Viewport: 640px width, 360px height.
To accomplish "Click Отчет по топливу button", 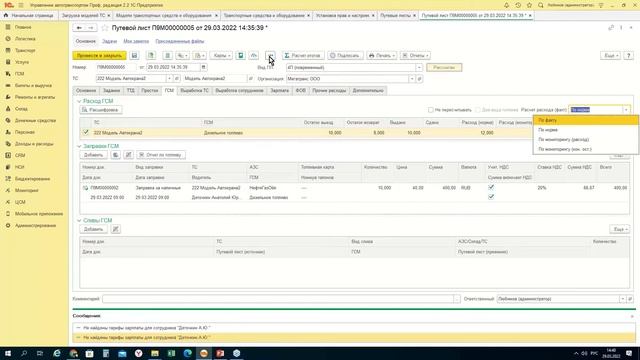I will point(161,155).
